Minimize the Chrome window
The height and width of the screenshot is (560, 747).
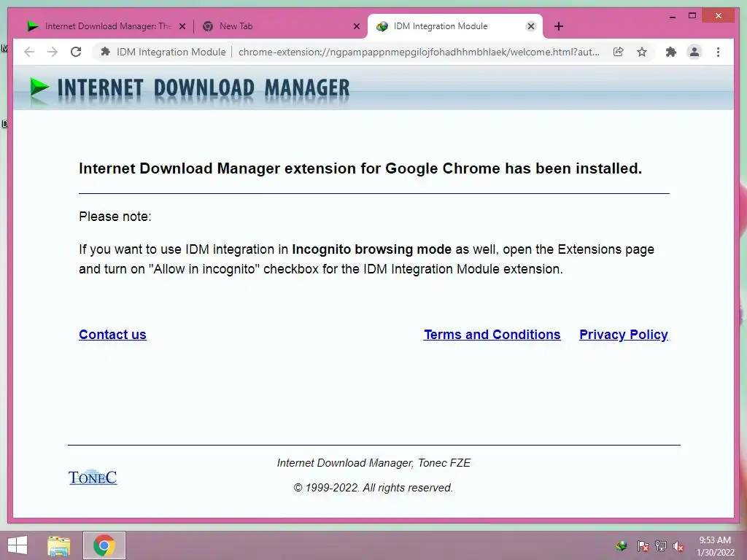(672, 16)
